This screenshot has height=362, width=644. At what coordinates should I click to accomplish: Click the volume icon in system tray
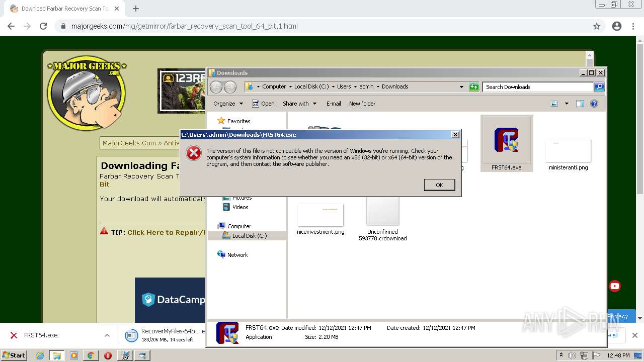[x=572, y=355]
